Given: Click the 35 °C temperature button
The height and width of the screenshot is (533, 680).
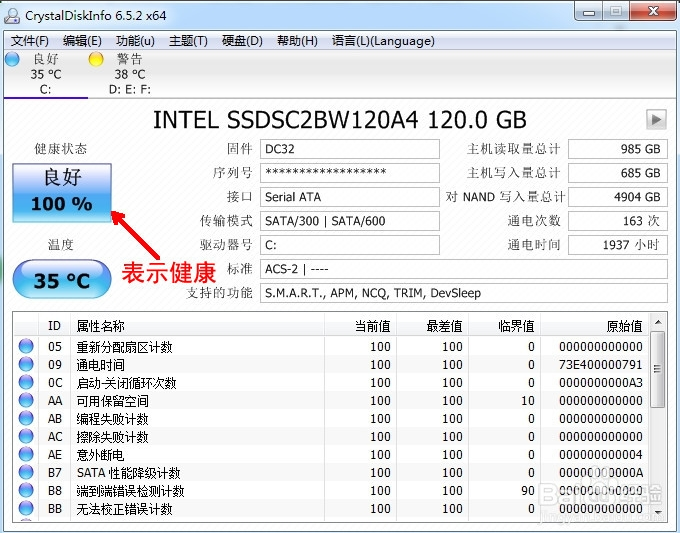Looking at the screenshot, I should click(x=62, y=280).
